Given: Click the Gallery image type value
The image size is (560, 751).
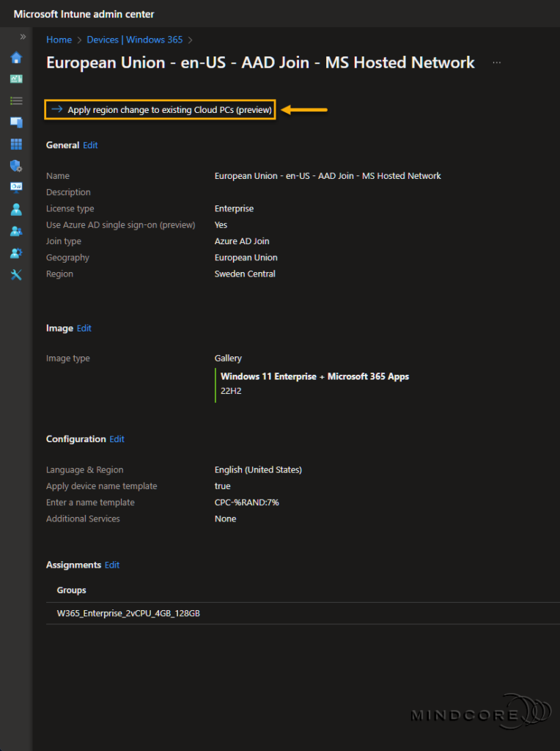Looking at the screenshot, I should [x=228, y=358].
